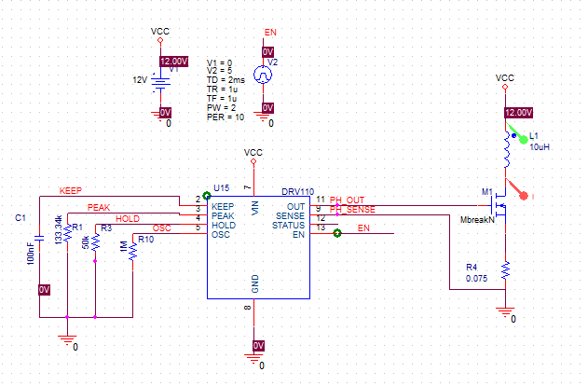The height and width of the screenshot is (386, 588).
Task: Select the ground symbol below the R1 resistor network
Action: pyautogui.click(x=67, y=340)
